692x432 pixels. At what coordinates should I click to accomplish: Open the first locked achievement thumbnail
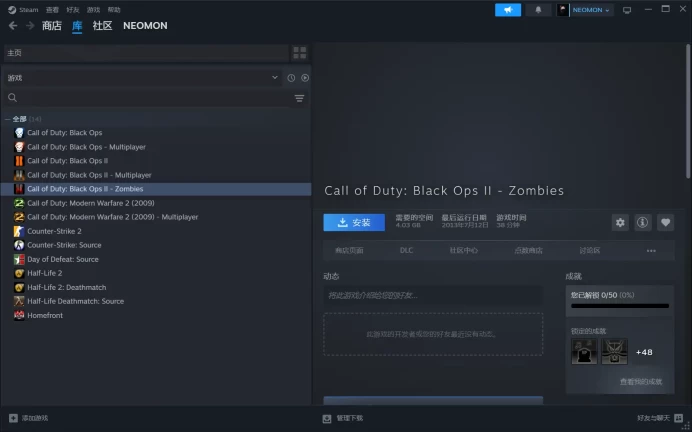[584, 352]
